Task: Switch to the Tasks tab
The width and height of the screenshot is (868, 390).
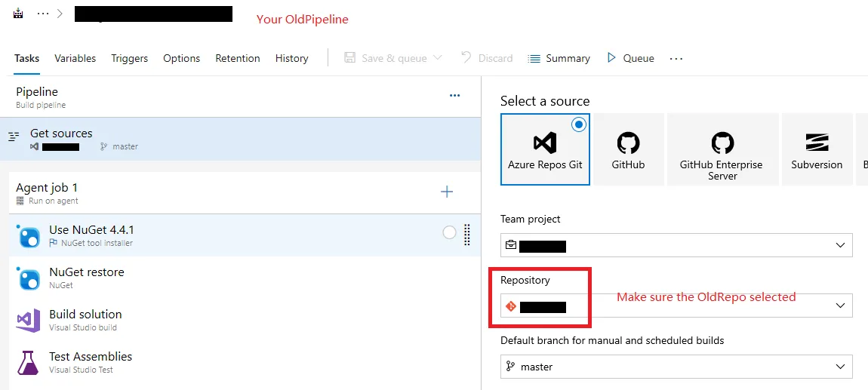Action: (26, 58)
